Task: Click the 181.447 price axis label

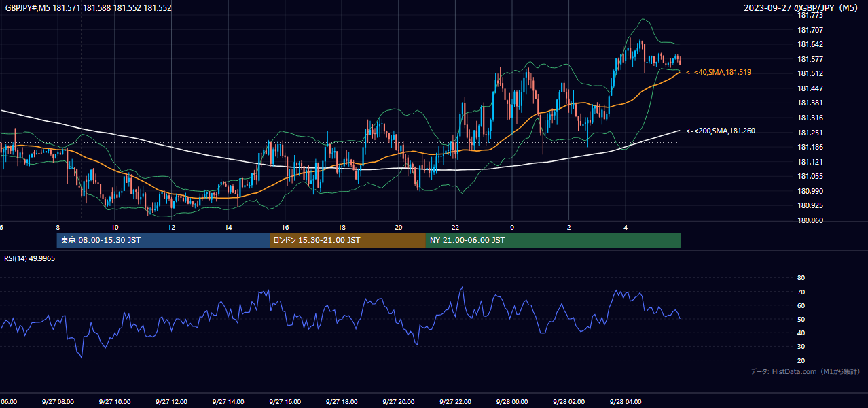Action: click(x=810, y=89)
